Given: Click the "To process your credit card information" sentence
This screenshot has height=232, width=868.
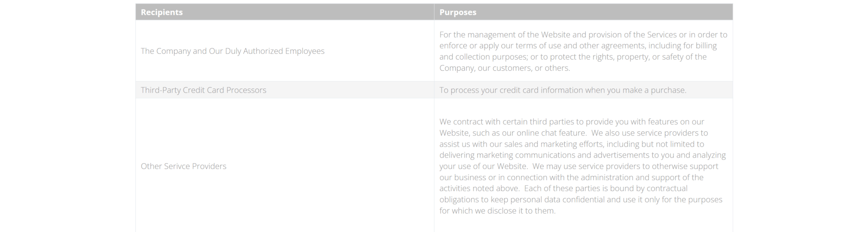Looking at the screenshot, I should click(x=563, y=90).
